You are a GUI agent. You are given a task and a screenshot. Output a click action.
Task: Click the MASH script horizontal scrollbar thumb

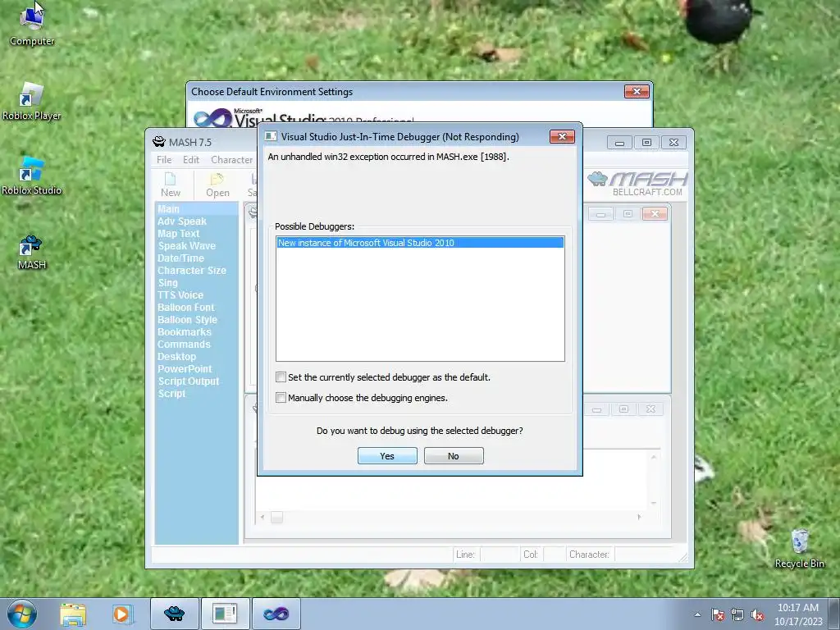(x=276, y=518)
